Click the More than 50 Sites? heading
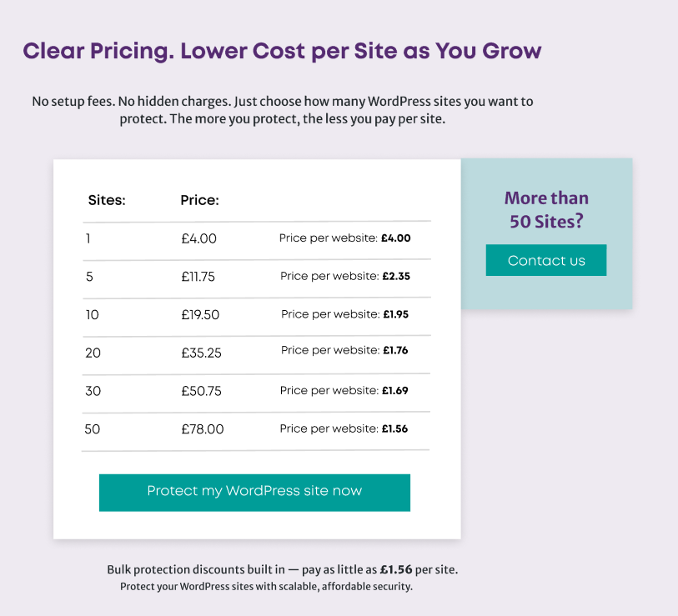The height and width of the screenshot is (616, 678). click(x=546, y=210)
